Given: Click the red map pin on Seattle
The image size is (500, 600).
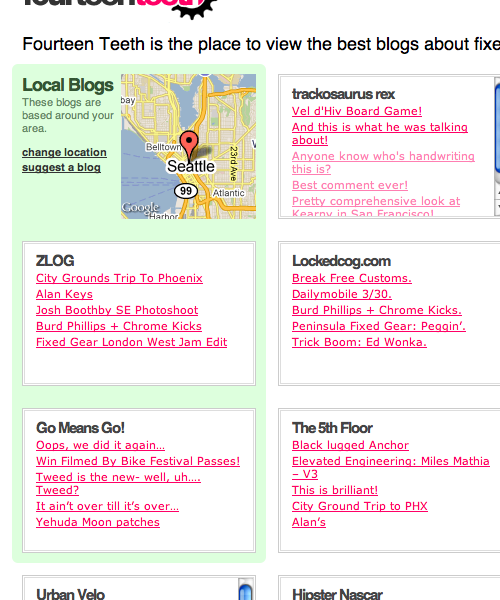Looking at the screenshot, I should pos(189,145).
